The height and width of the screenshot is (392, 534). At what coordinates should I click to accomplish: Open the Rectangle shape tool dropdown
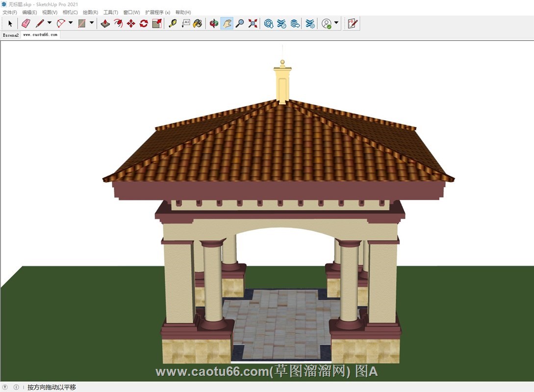click(92, 23)
